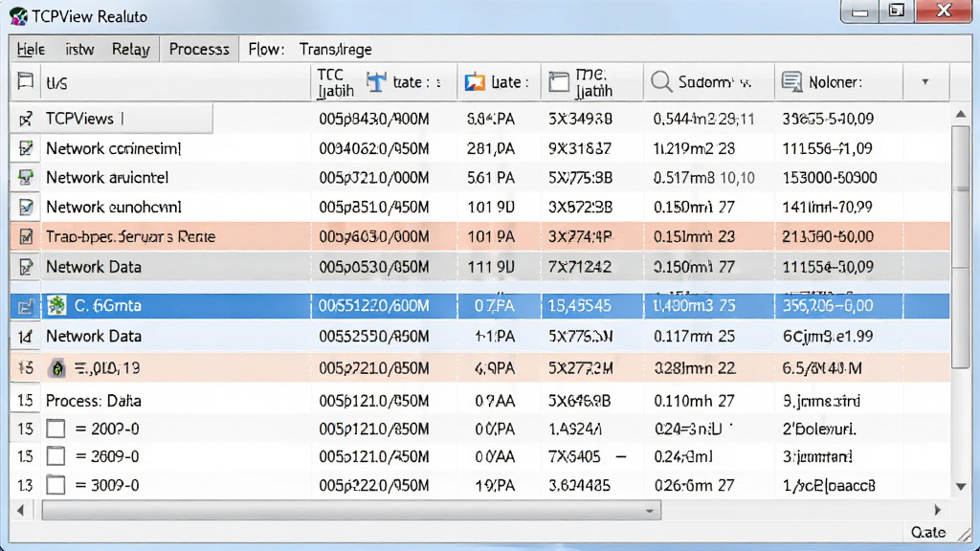Open the Flow: menu item
This screenshot has width=980, height=551.
(x=266, y=50)
